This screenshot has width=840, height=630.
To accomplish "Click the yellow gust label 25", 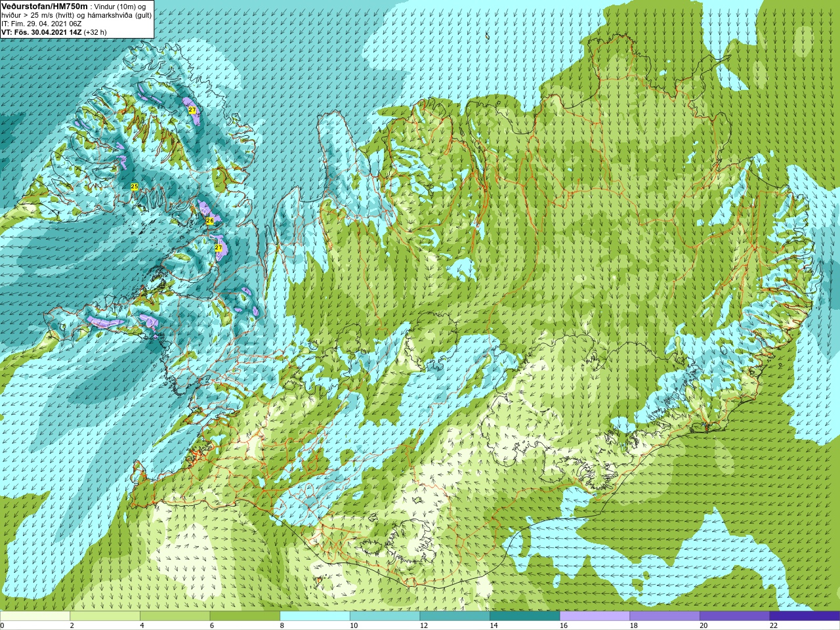I will pyautogui.click(x=135, y=187).
